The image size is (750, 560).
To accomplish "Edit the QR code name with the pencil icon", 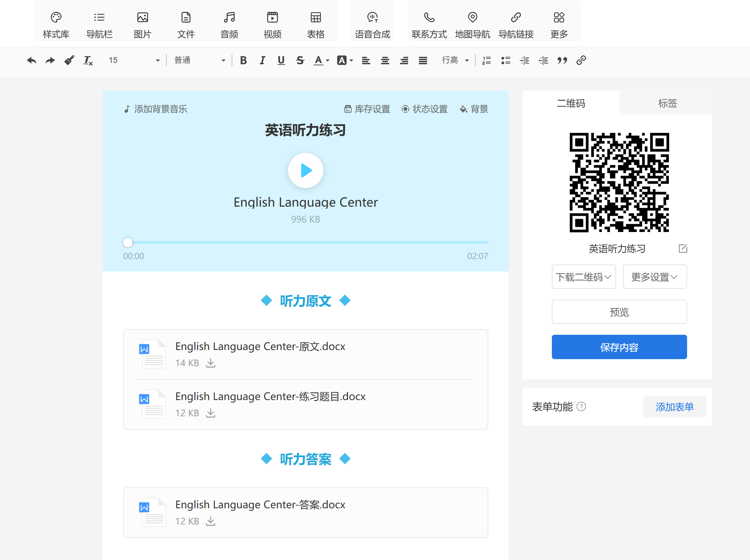I will pyautogui.click(x=683, y=249).
